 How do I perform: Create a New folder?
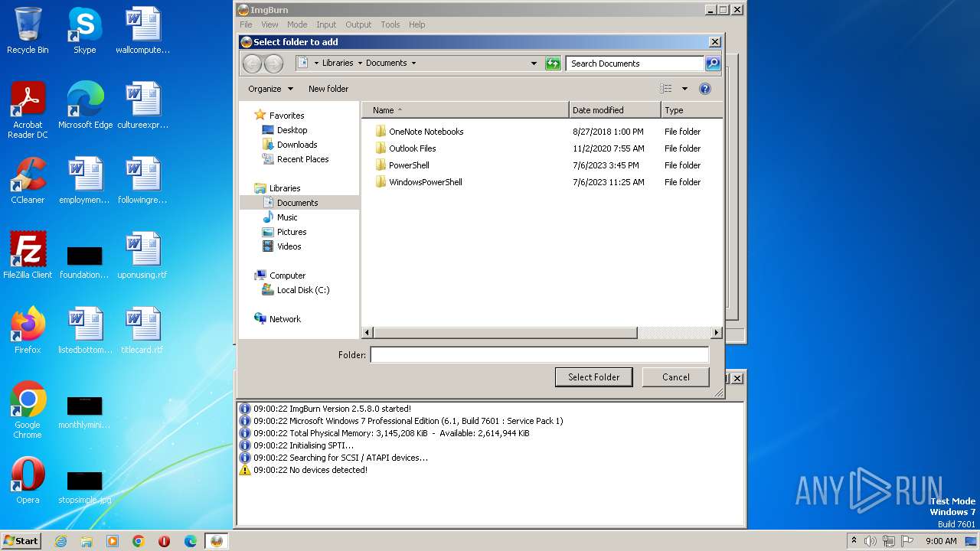[x=328, y=89]
